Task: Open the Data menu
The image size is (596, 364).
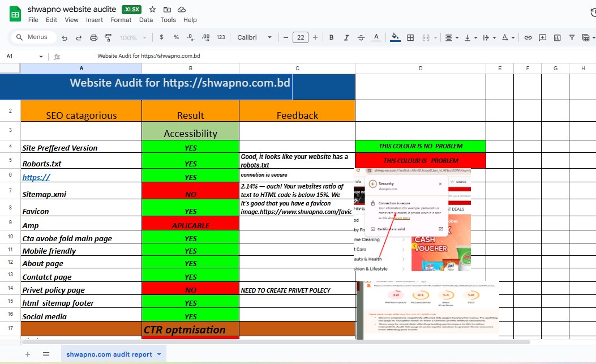Action: click(145, 19)
